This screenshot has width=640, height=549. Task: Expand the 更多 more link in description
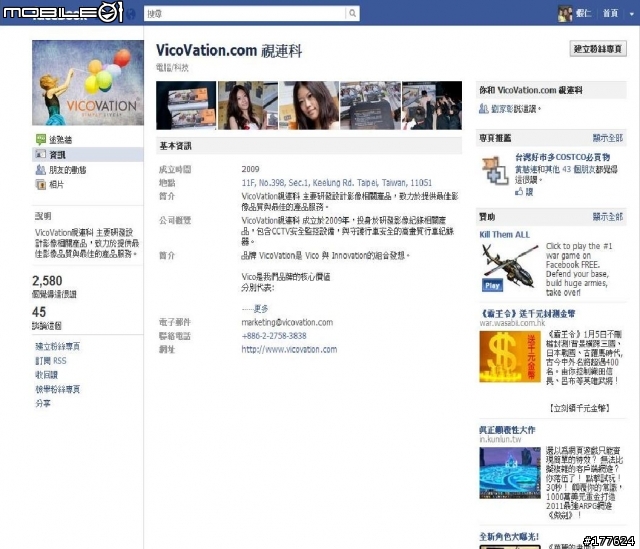260,309
